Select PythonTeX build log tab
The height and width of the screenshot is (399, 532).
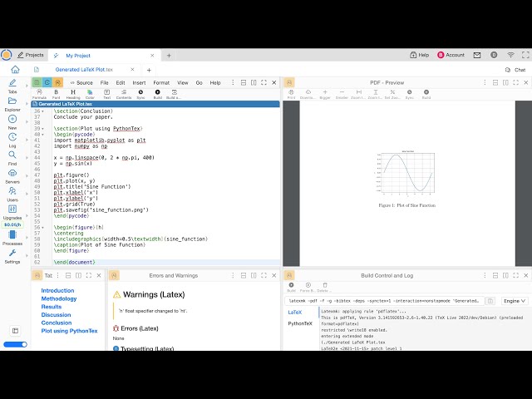pyautogui.click(x=300, y=323)
